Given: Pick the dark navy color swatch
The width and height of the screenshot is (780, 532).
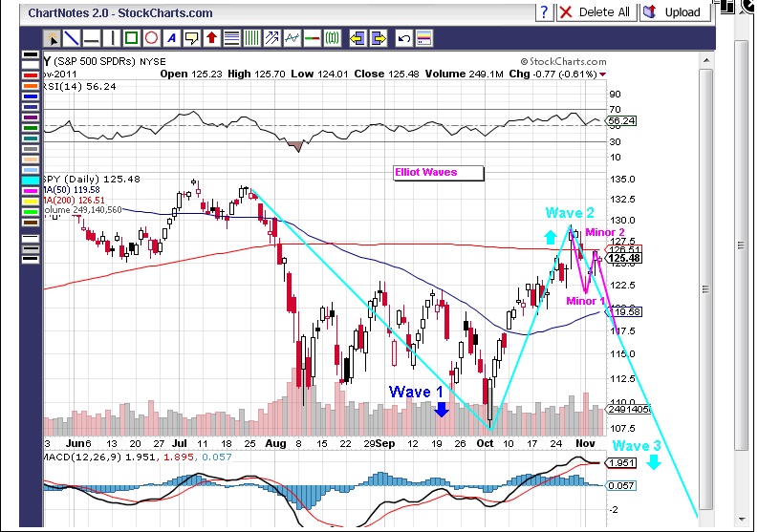Looking at the screenshot, I should (31, 107).
